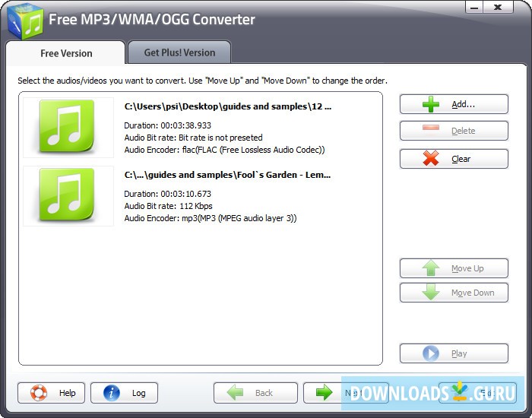The width and height of the screenshot is (532, 418).
Task: Click the green right arrow Next icon
Action: [x=324, y=393]
